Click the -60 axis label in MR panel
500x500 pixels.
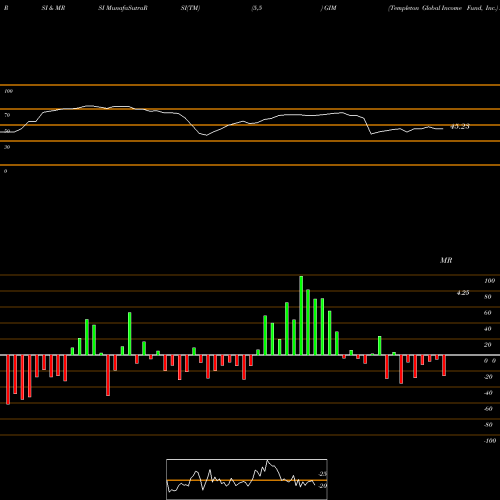coord(488,409)
